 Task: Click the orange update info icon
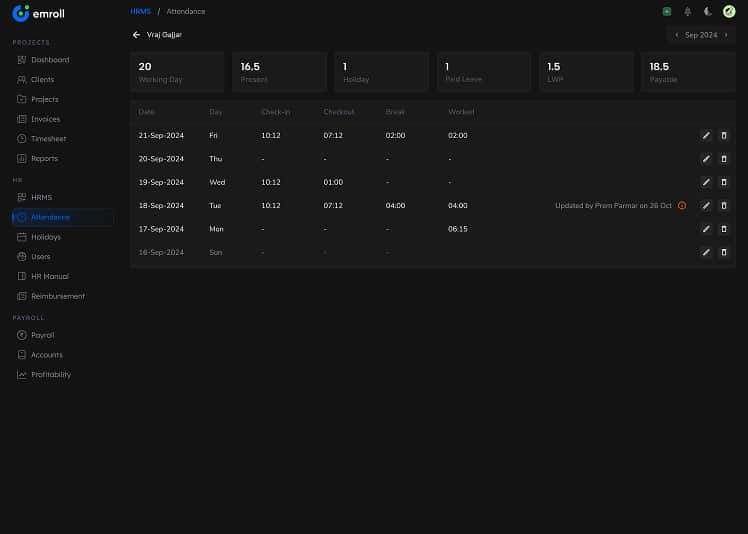pyautogui.click(x=682, y=206)
